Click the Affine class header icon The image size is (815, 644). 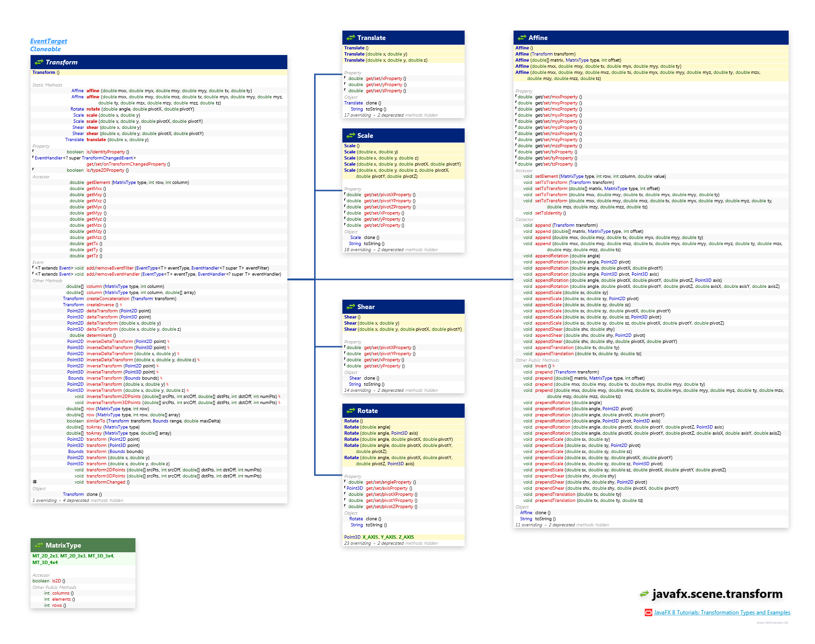pos(522,38)
